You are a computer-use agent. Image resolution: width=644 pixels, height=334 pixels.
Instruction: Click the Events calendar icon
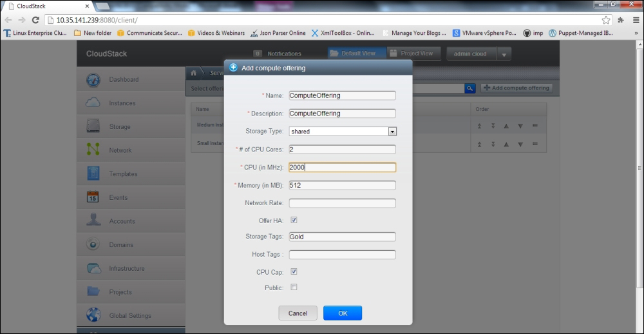[x=93, y=198]
